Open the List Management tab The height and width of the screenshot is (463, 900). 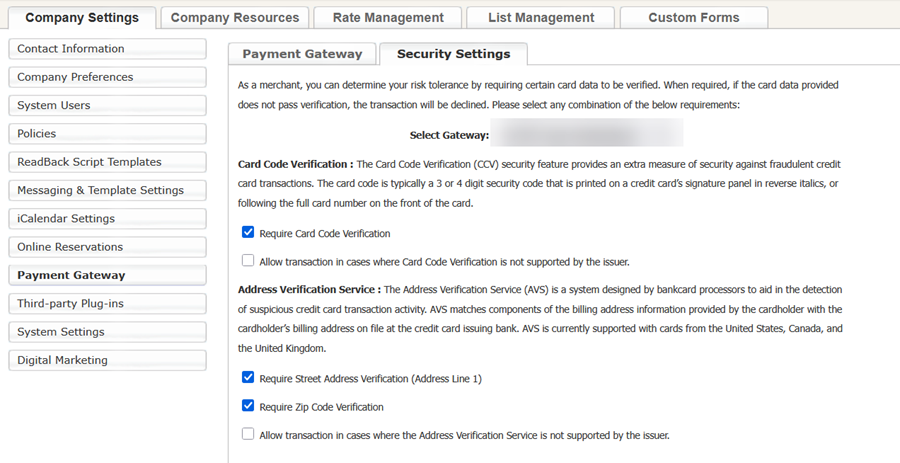tap(541, 18)
